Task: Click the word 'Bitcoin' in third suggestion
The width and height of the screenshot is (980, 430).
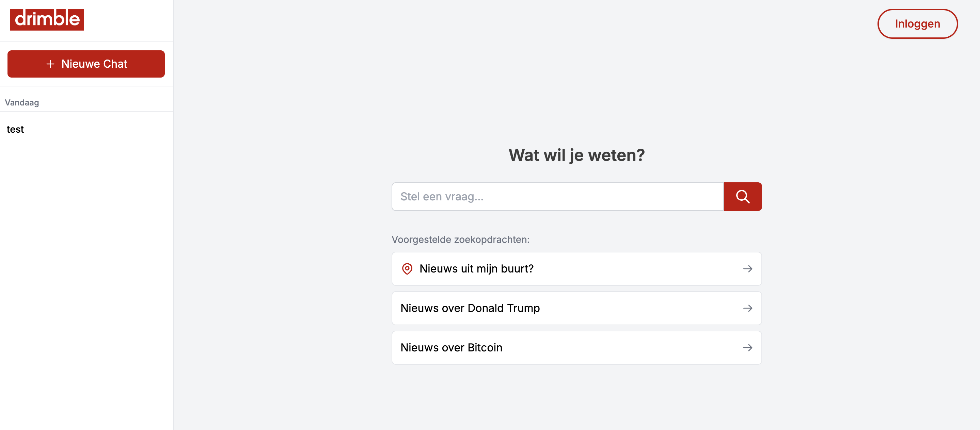Action: tap(485, 347)
